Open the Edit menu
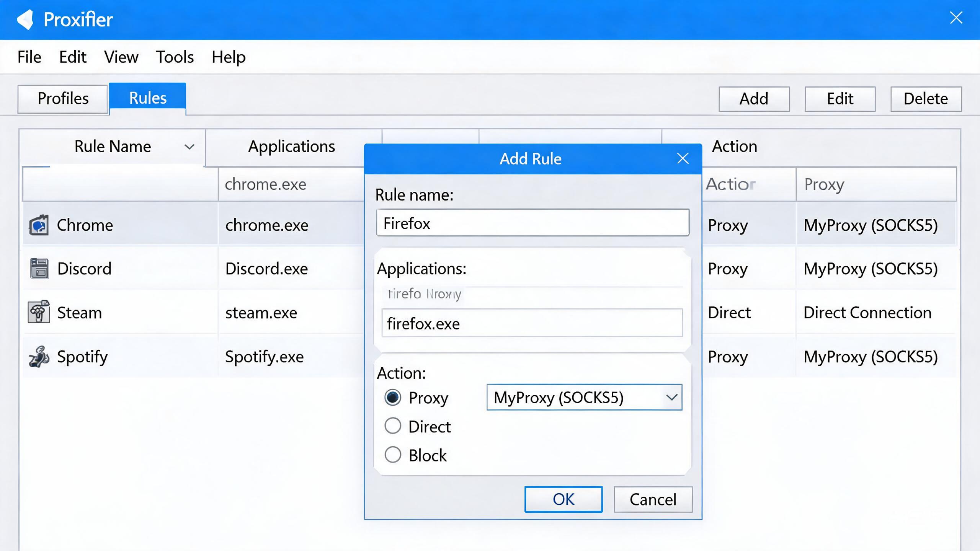 point(73,57)
